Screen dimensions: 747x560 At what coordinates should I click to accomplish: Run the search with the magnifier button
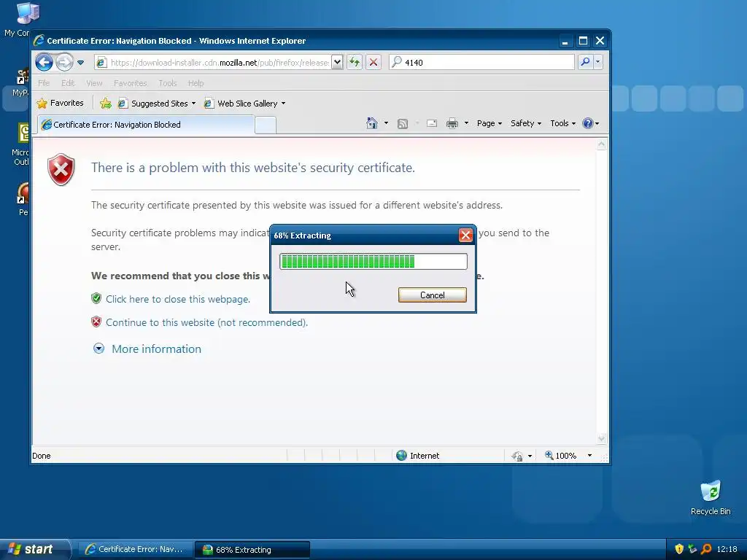(585, 62)
